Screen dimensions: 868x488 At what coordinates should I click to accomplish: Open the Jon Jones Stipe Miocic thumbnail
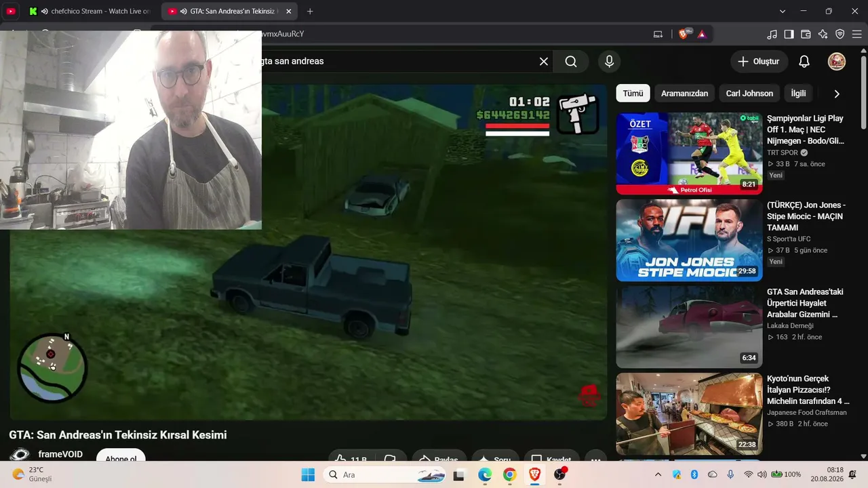click(x=689, y=240)
